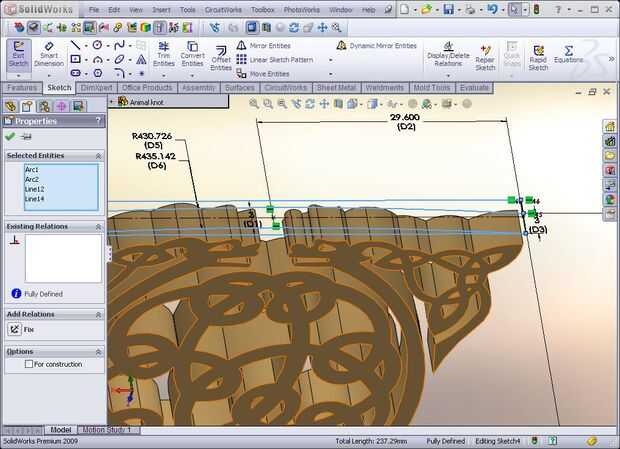This screenshot has height=449, width=620.
Task: Select the Sketch Fillet tool
Action: [x=119, y=74]
